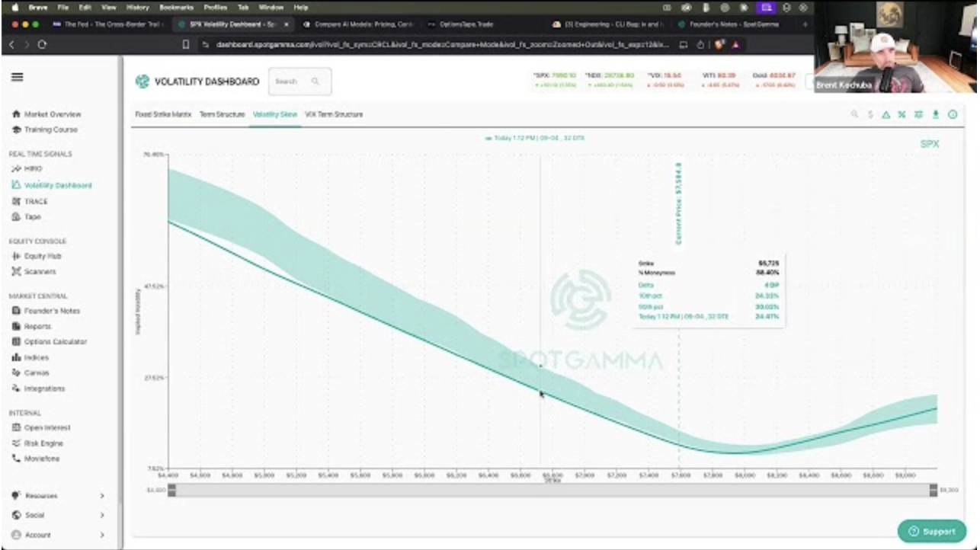Open the hamburger menu in the sidebar

point(17,77)
